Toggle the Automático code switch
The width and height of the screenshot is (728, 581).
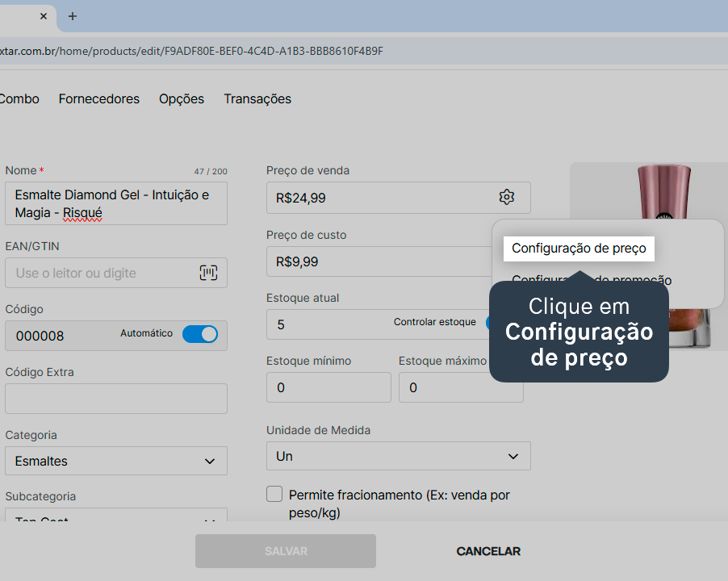[x=200, y=334]
